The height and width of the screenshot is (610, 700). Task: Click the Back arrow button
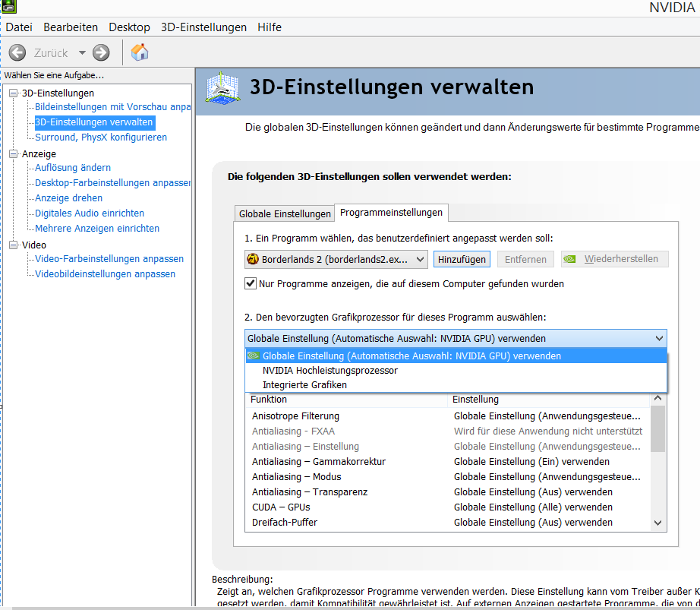click(x=17, y=52)
